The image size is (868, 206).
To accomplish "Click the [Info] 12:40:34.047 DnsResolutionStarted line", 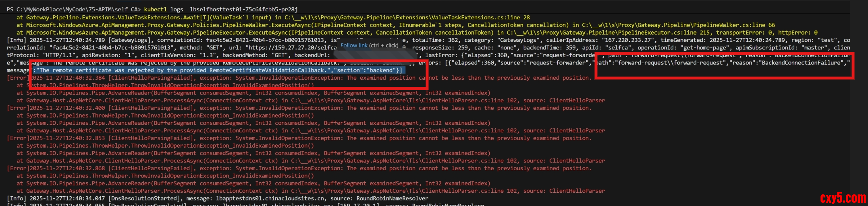I will [x=218, y=198].
